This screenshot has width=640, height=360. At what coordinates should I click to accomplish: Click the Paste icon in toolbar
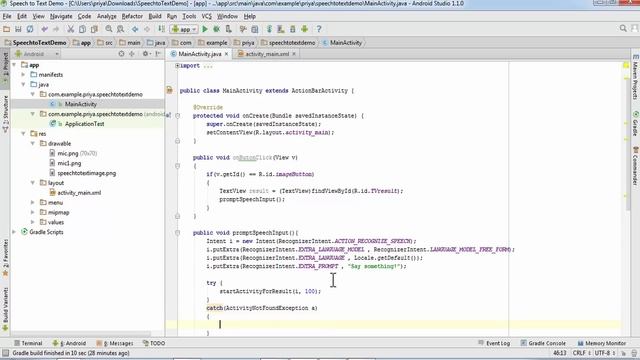[x=94, y=29]
